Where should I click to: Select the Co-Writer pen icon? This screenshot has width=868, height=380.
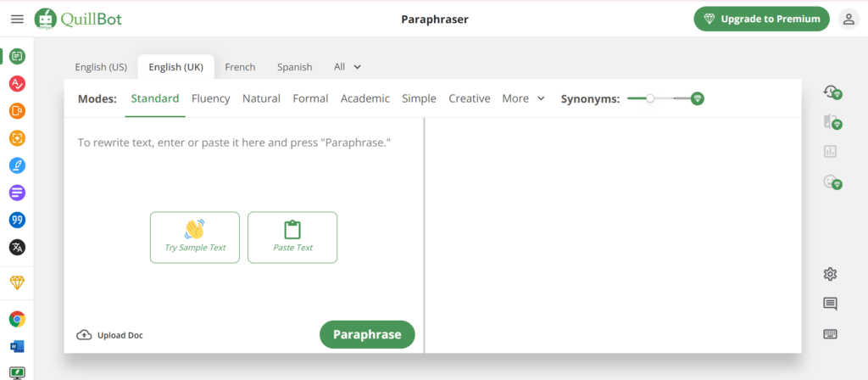[x=17, y=165]
